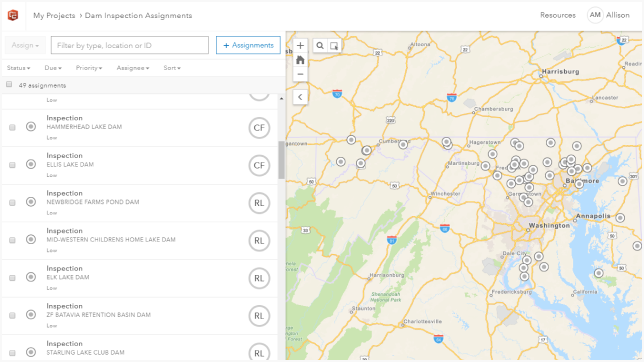Check the Starling Lake Club Dam assignment

pos(12,353)
